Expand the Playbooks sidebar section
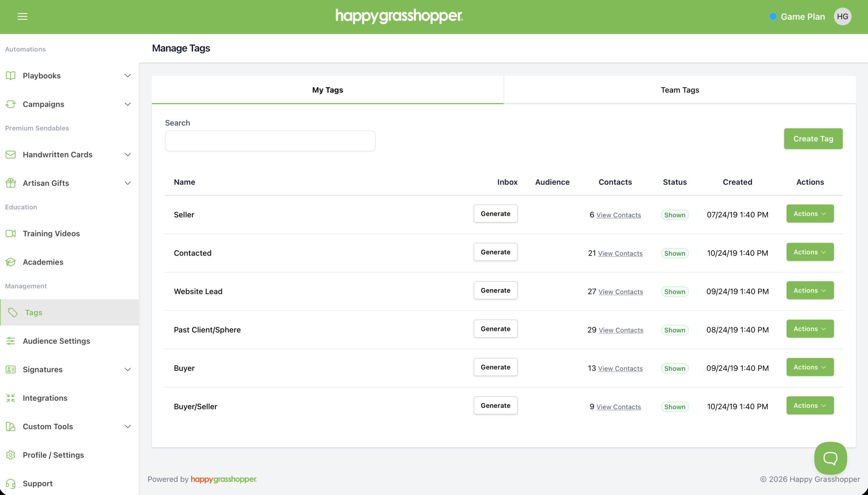The height and width of the screenshot is (495, 868). (127, 76)
